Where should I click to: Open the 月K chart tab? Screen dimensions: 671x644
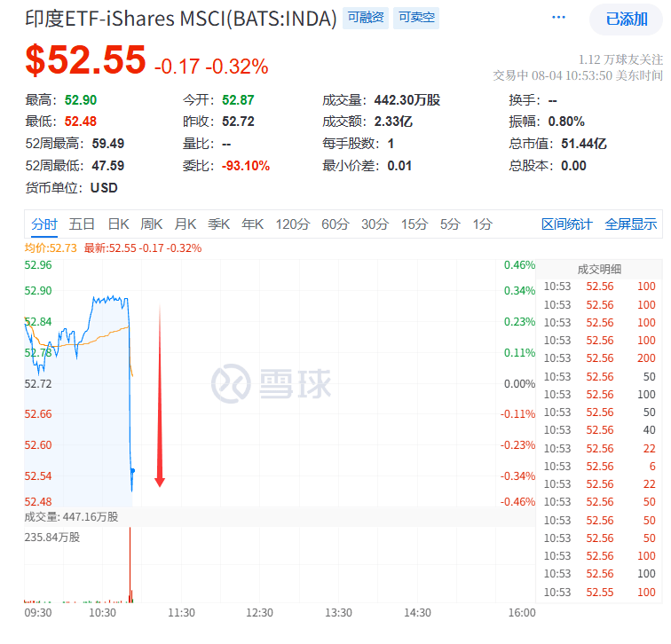coord(186,224)
